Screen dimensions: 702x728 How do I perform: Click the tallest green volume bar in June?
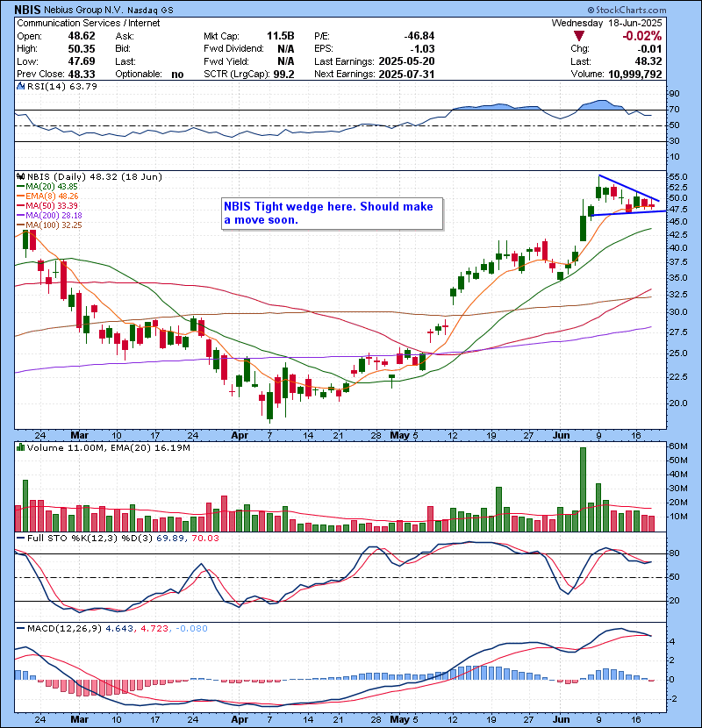[x=583, y=489]
